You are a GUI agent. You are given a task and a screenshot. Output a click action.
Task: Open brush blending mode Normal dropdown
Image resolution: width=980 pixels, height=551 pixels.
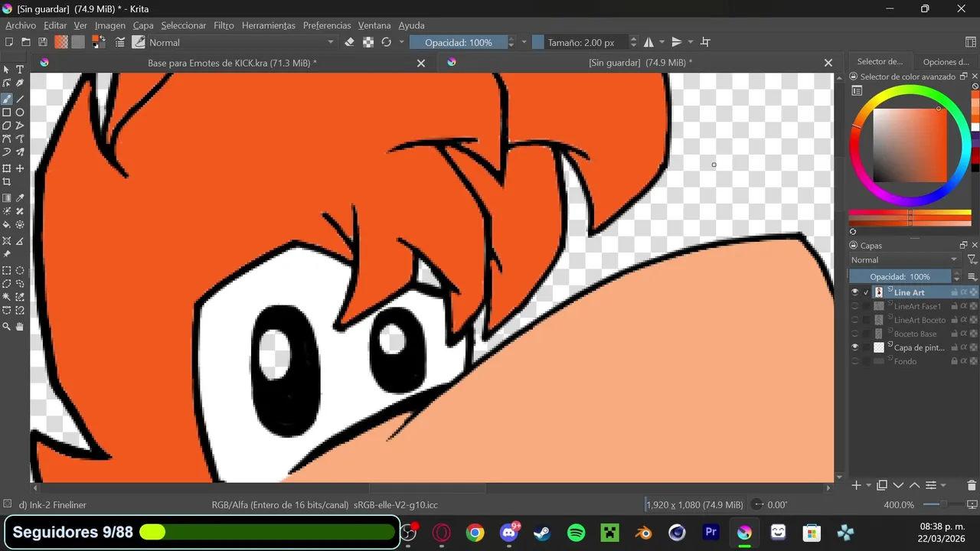[242, 42]
